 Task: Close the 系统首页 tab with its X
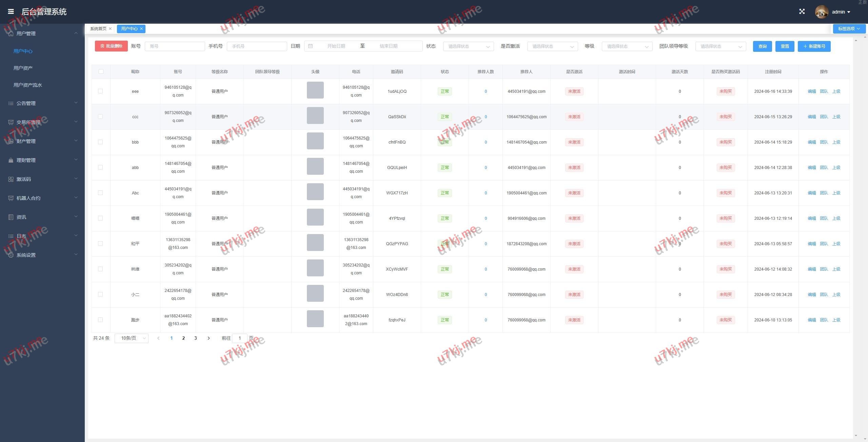pyautogui.click(x=110, y=29)
